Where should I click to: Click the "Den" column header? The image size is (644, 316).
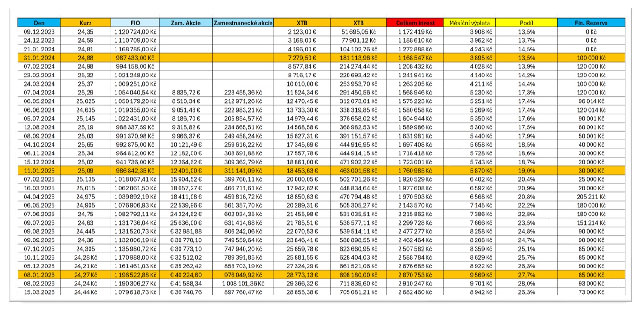click(x=39, y=23)
